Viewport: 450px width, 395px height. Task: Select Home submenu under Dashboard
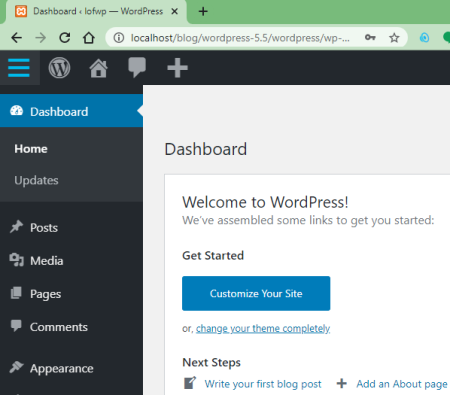pyautogui.click(x=31, y=149)
